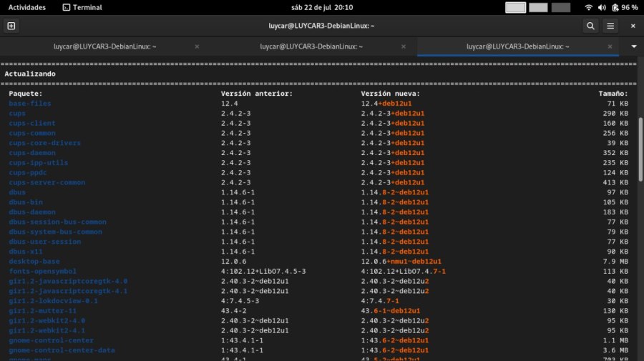644x361 pixels.
Task: Select the leftmost luycar@LUYCAR3-DebianLinux tab
Action: point(104,46)
